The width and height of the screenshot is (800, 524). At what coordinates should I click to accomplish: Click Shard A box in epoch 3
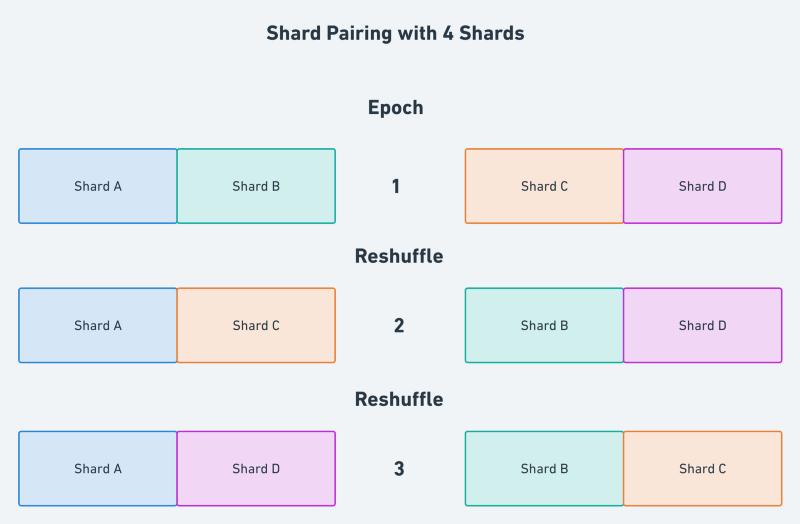click(98, 468)
